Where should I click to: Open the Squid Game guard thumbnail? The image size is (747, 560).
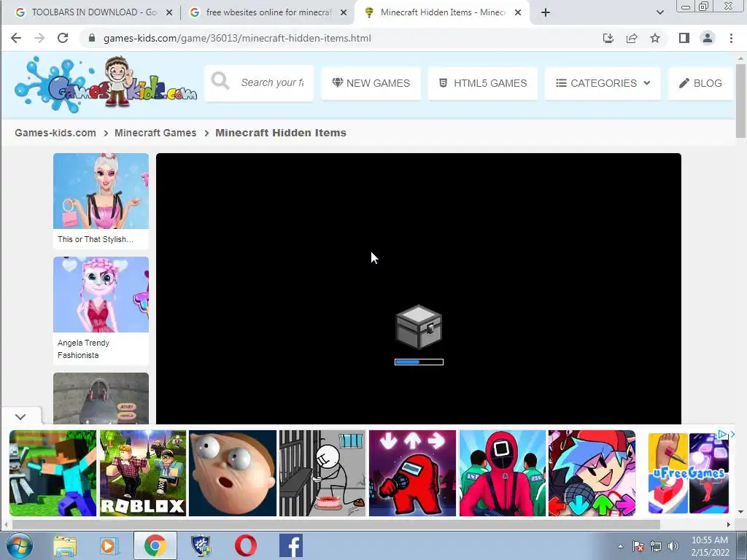[502, 472]
